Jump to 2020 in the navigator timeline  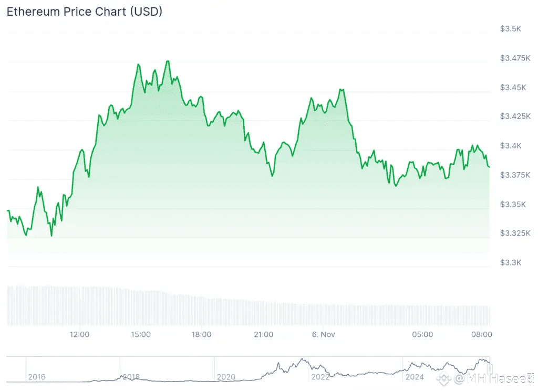click(x=226, y=377)
